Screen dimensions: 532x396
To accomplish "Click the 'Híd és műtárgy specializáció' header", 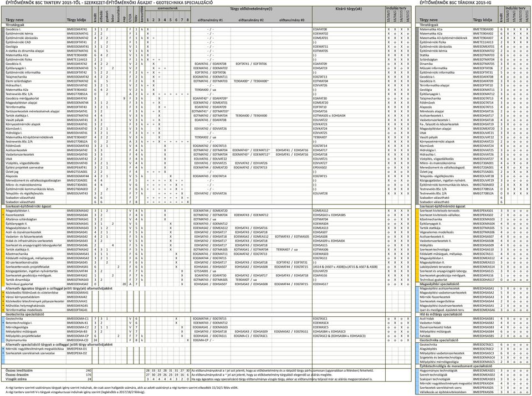I will point(441,314).
